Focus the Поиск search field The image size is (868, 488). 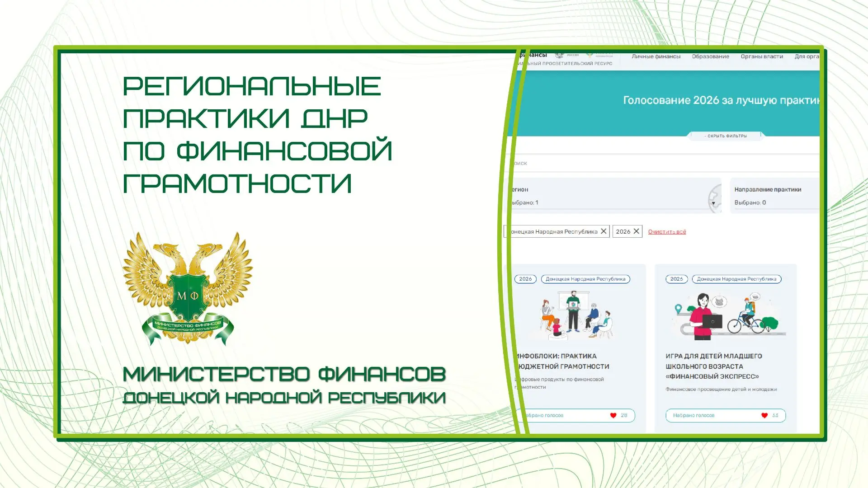pyautogui.click(x=665, y=163)
